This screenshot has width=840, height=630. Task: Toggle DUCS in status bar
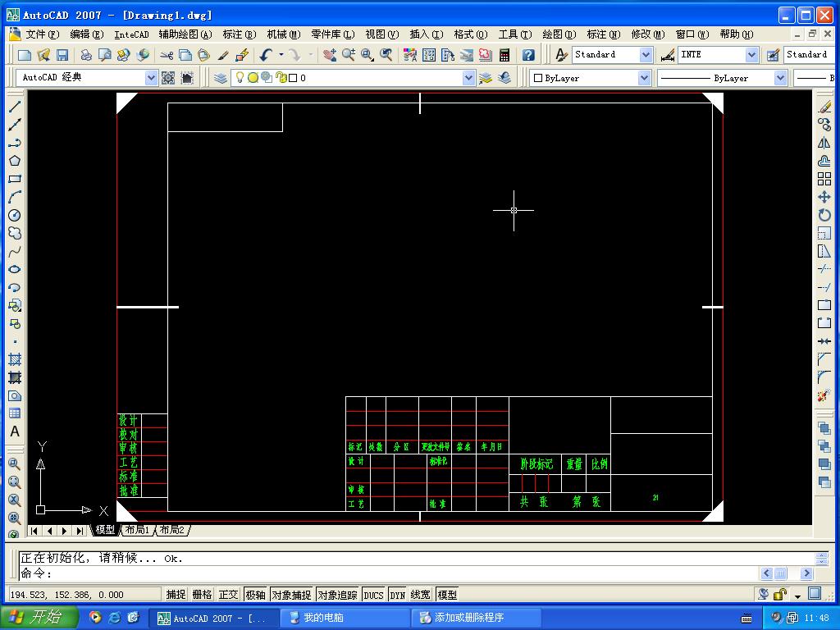click(373, 595)
